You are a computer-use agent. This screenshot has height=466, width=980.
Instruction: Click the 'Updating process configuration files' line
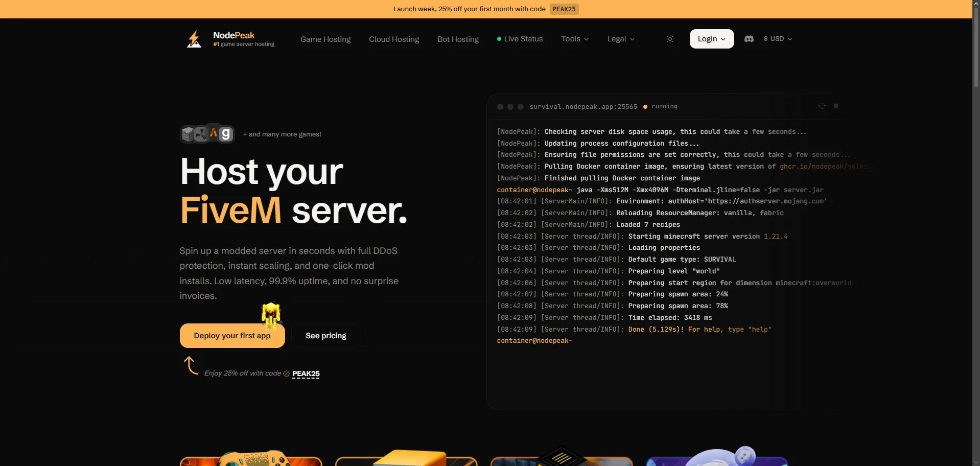coord(598,144)
